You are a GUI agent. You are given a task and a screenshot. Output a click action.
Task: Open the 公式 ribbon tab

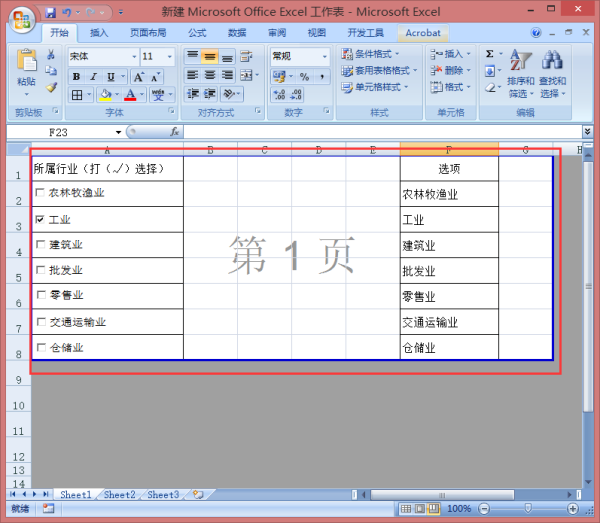click(197, 33)
